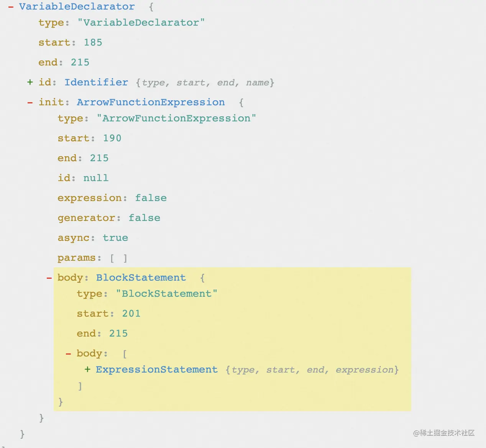The width and height of the screenshot is (486, 448).
Task: Click the ExpressionStatement summary with expression key
Action: [312, 370]
